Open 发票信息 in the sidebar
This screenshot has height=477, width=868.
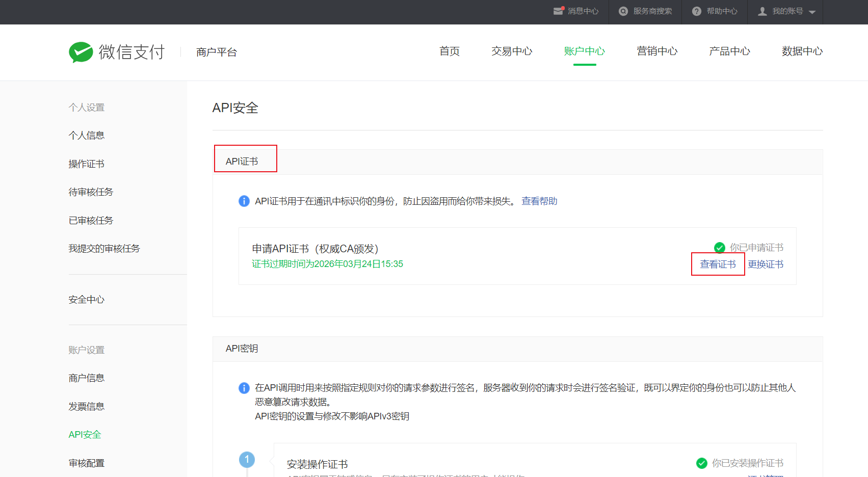87,406
